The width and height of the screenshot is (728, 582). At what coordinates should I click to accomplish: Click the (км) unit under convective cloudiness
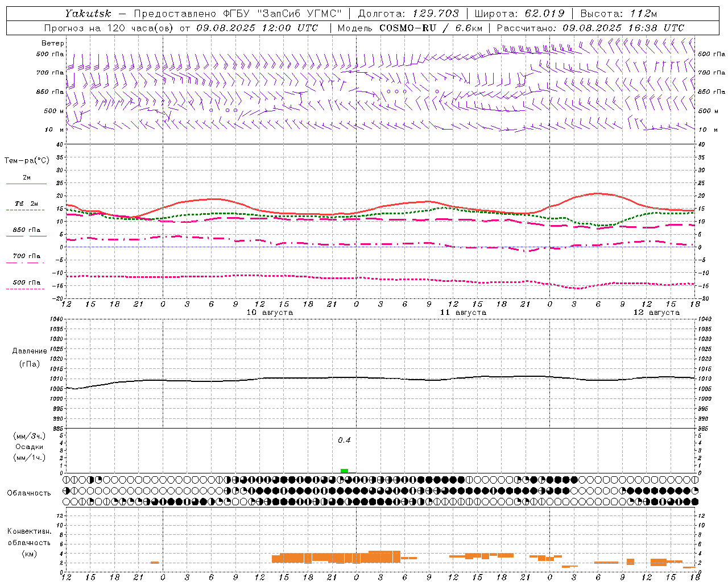pos(30,554)
